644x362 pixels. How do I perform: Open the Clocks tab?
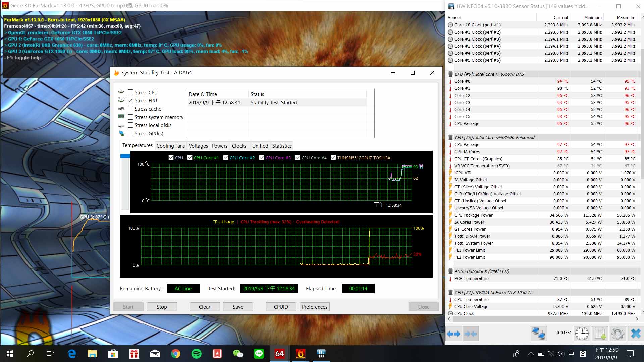[x=239, y=146]
